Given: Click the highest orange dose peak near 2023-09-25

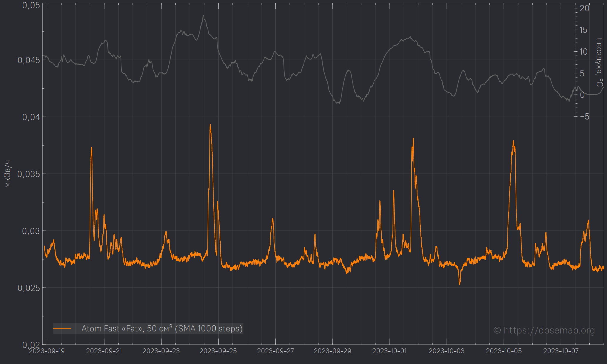Looking at the screenshot, I should click(210, 125).
